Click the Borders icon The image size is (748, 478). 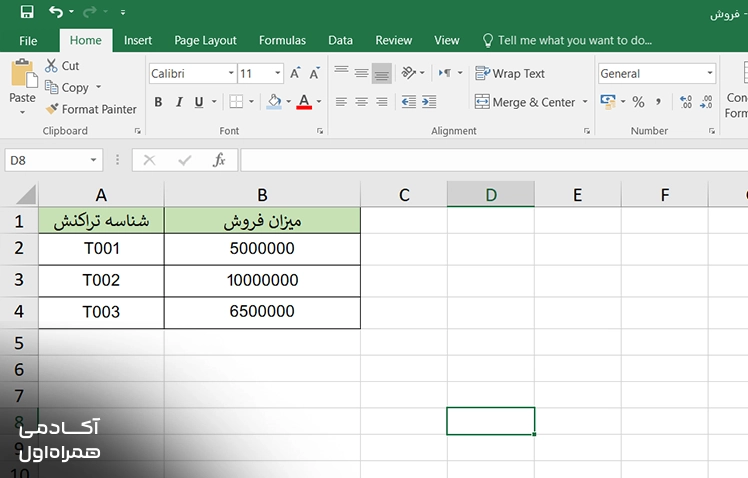point(236,102)
